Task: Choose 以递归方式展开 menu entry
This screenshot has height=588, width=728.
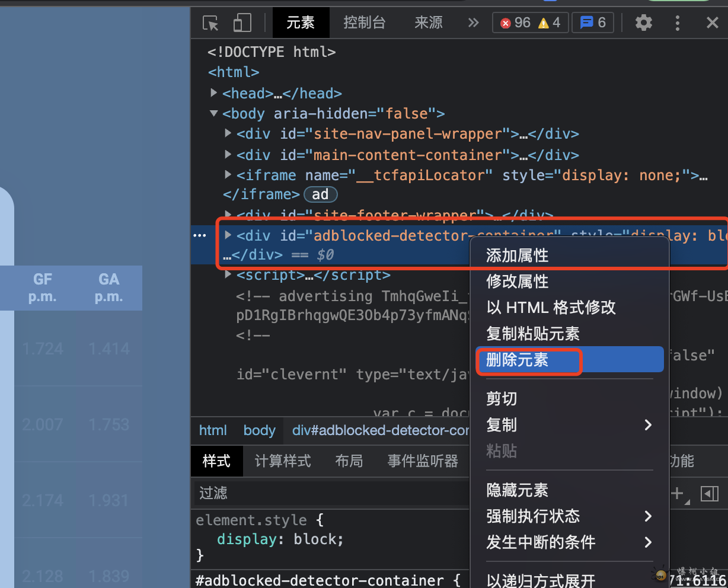Action: click(541, 581)
